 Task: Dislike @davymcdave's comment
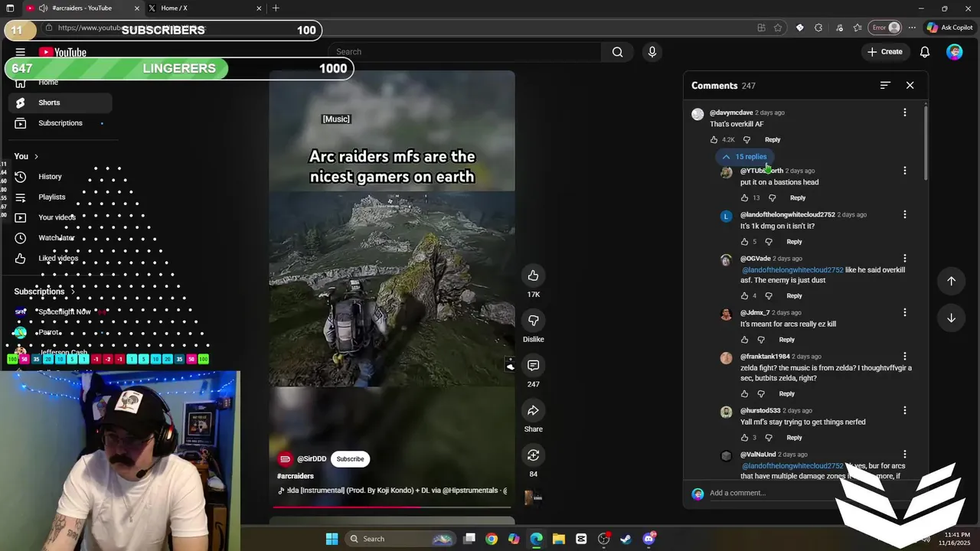pos(746,140)
